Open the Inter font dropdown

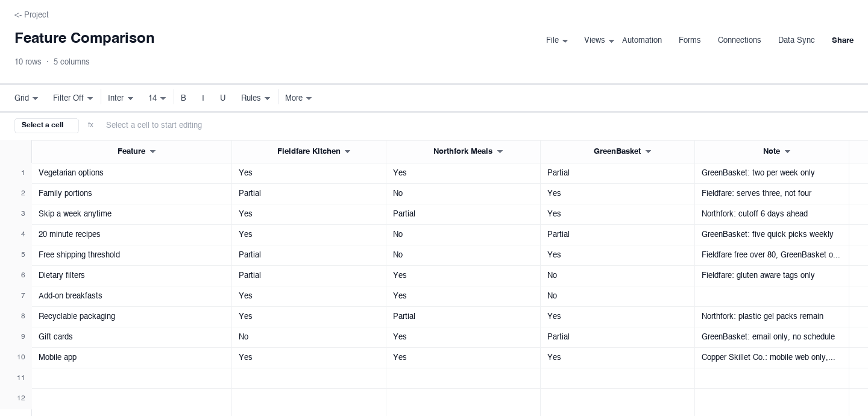point(121,98)
